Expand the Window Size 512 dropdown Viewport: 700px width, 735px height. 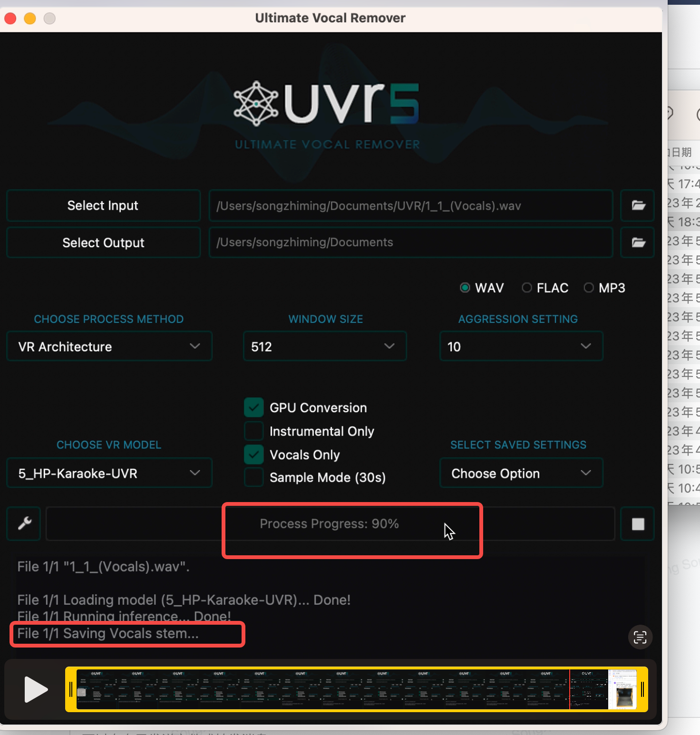tap(325, 346)
